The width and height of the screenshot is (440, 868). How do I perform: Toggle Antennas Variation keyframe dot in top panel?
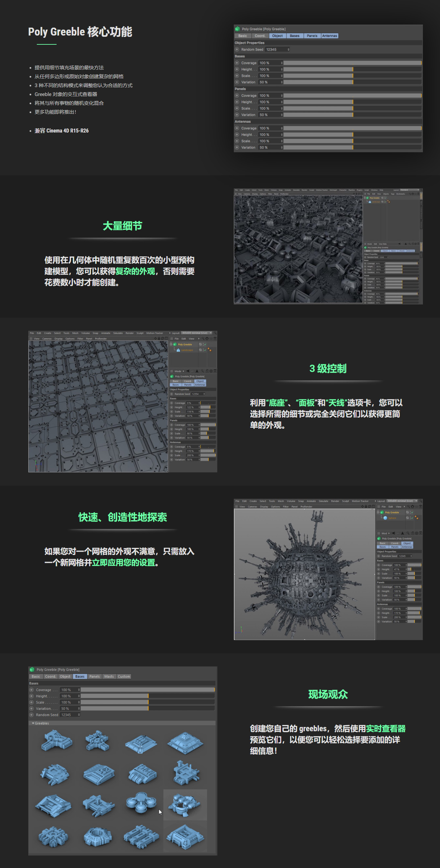tap(237, 148)
